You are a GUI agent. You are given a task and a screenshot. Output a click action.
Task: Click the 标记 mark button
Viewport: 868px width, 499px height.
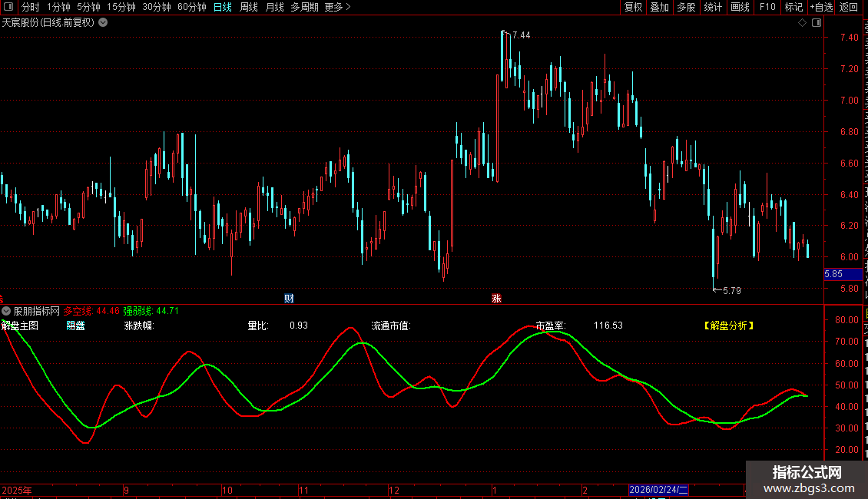793,7
